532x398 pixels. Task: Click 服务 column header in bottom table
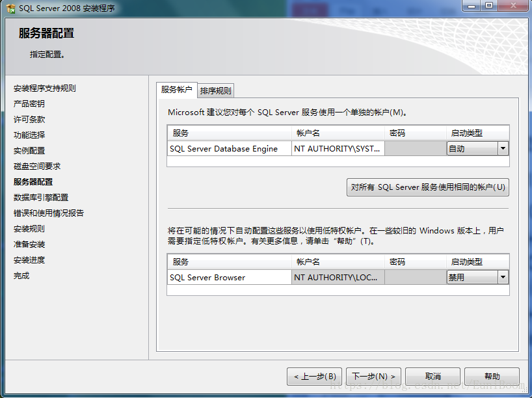pyautogui.click(x=230, y=261)
